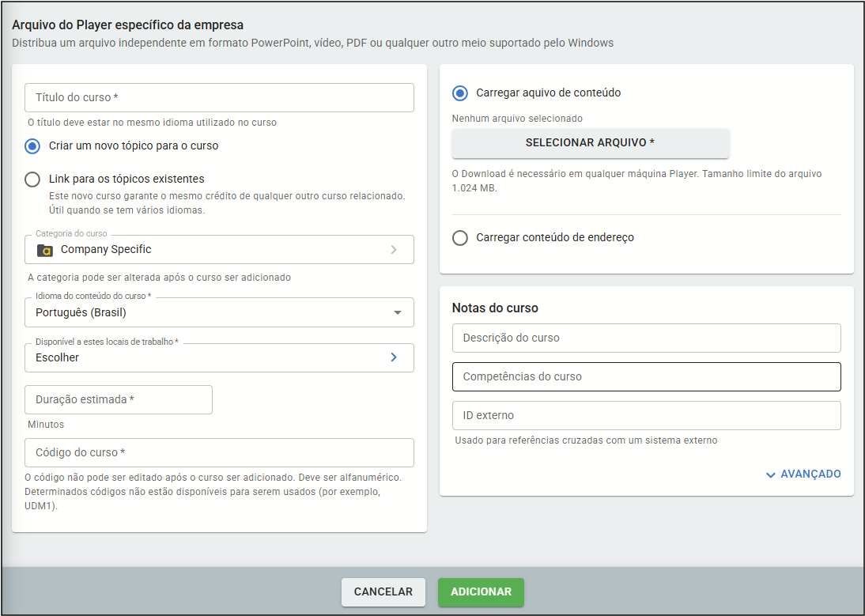The image size is (865, 616).
Task: Choose 'Carregar aquivo de conteúdo' radio button
Action: pyautogui.click(x=460, y=93)
